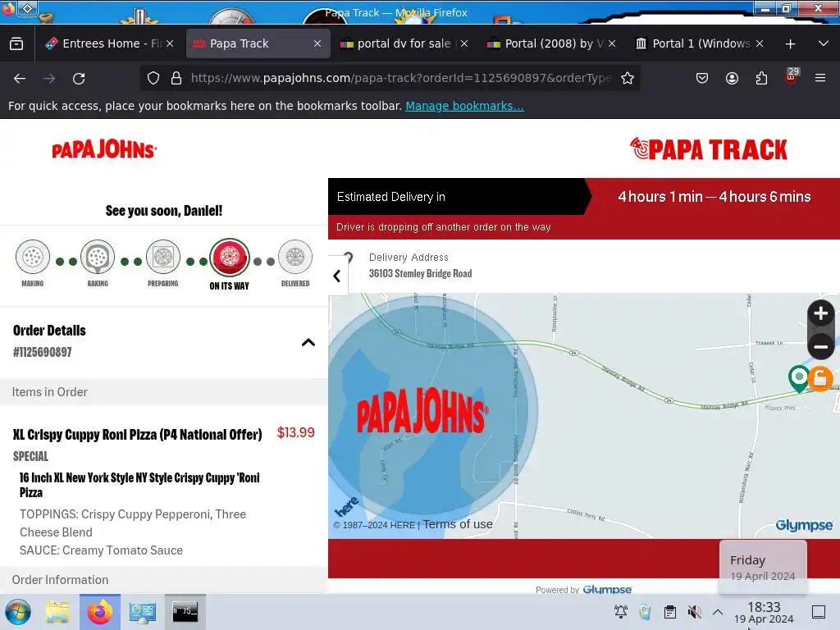Open a new browser tab
840x630 pixels.
pos(790,44)
